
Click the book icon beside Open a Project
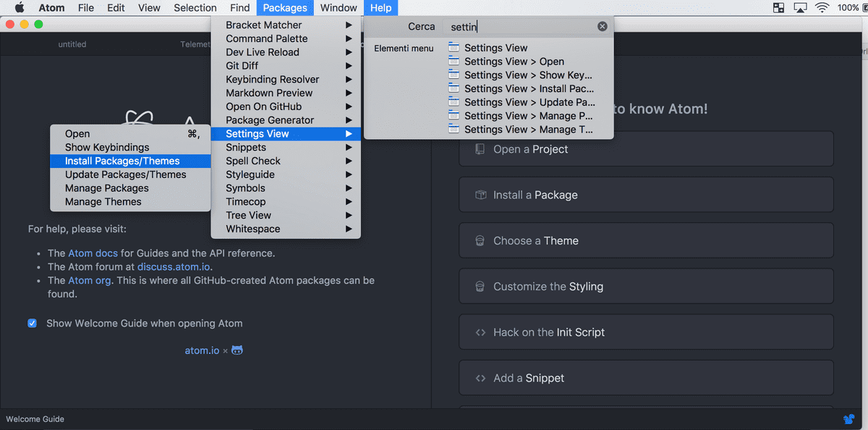[480, 149]
